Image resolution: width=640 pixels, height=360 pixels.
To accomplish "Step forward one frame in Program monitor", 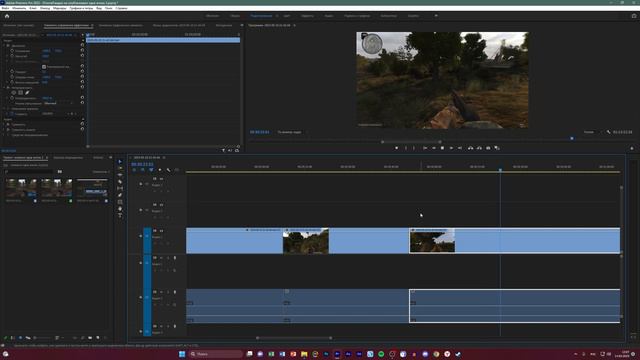I will point(451,148).
